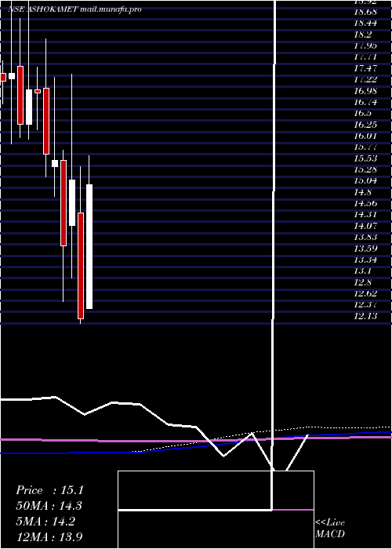The height and width of the screenshot is (549, 392).
Task: Click the 13.34 price axis label
Action: pyautogui.click(x=365, y=260)
